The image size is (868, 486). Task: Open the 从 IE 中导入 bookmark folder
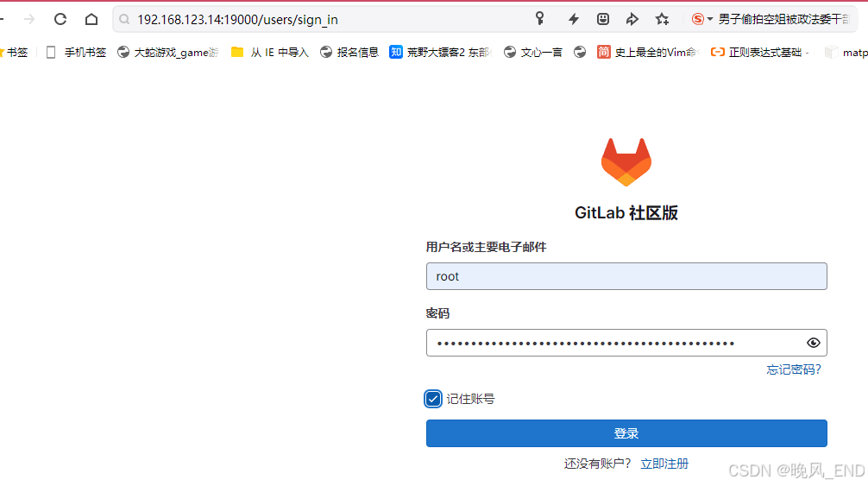coord(270,52)
